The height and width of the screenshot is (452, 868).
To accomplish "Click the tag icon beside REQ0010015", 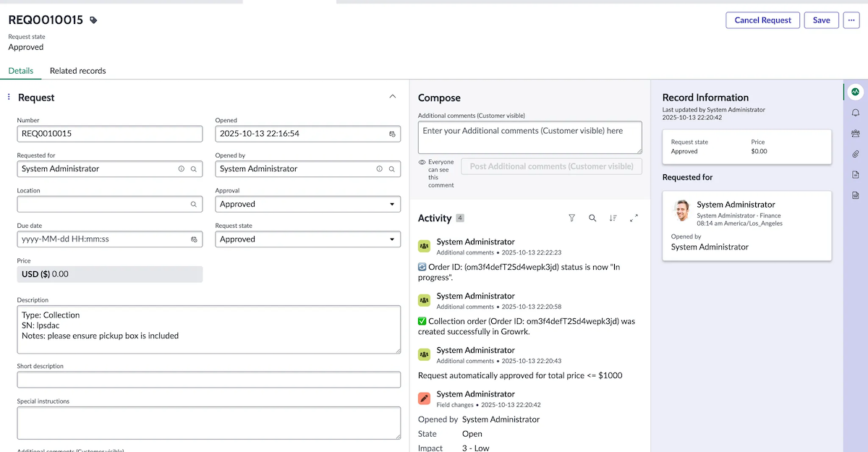I will coord(93,20).
